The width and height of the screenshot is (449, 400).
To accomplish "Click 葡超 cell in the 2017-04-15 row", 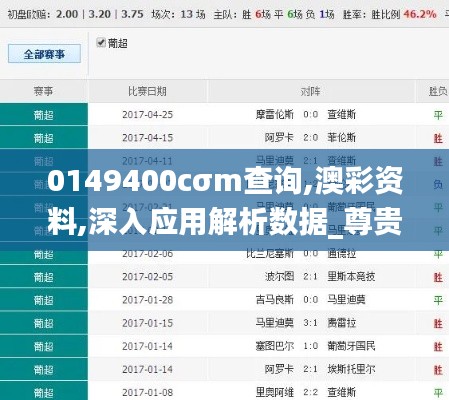I will click(x=43, y=138).
